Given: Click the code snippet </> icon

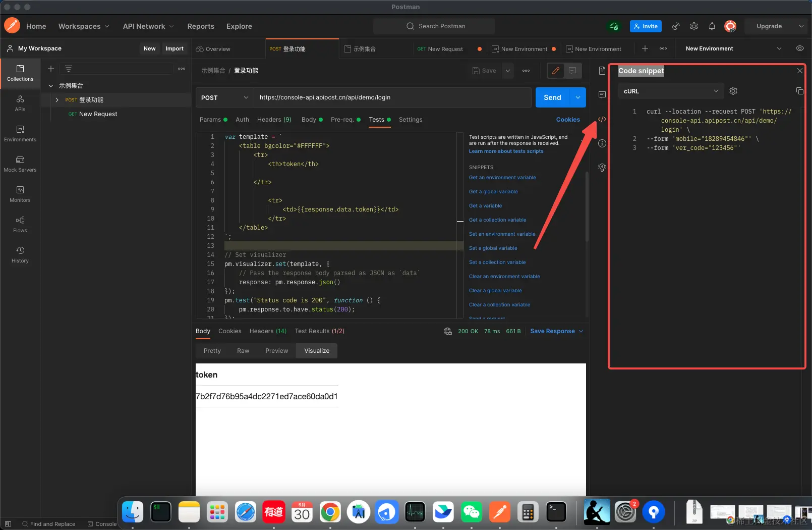Looking at the screenshot, I should point(602,119).
